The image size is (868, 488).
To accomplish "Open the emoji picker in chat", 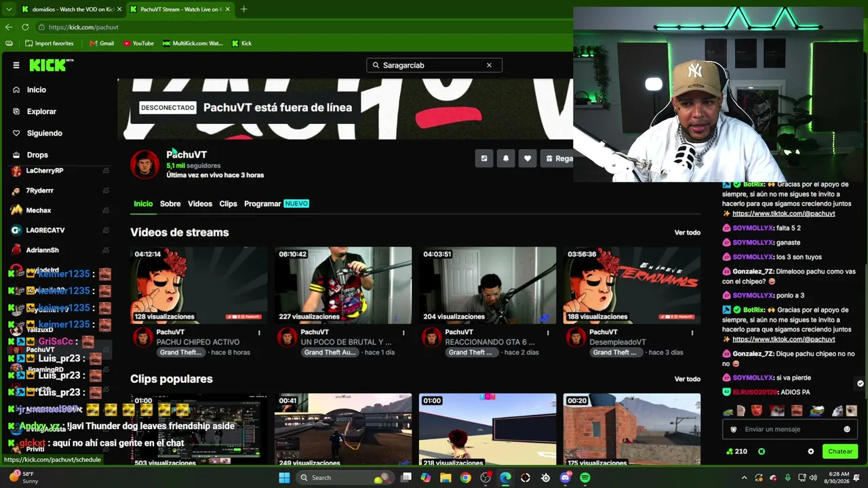I will [x=847, y=429].
